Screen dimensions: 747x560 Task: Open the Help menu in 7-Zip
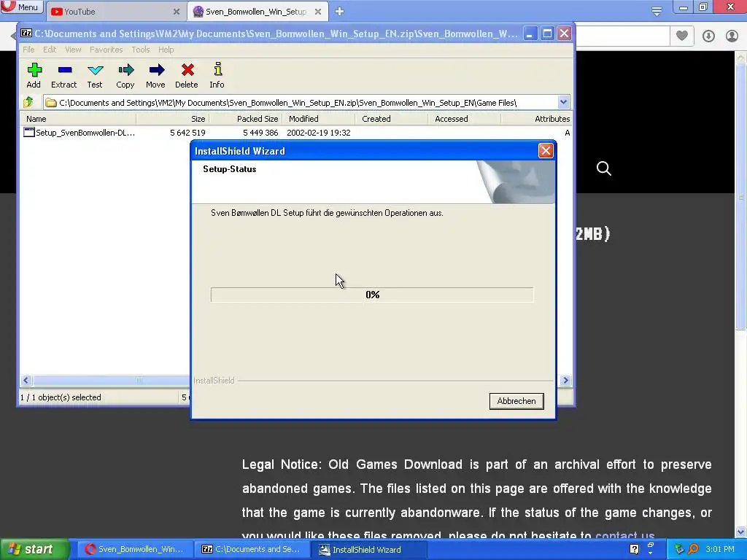(166, 50)
